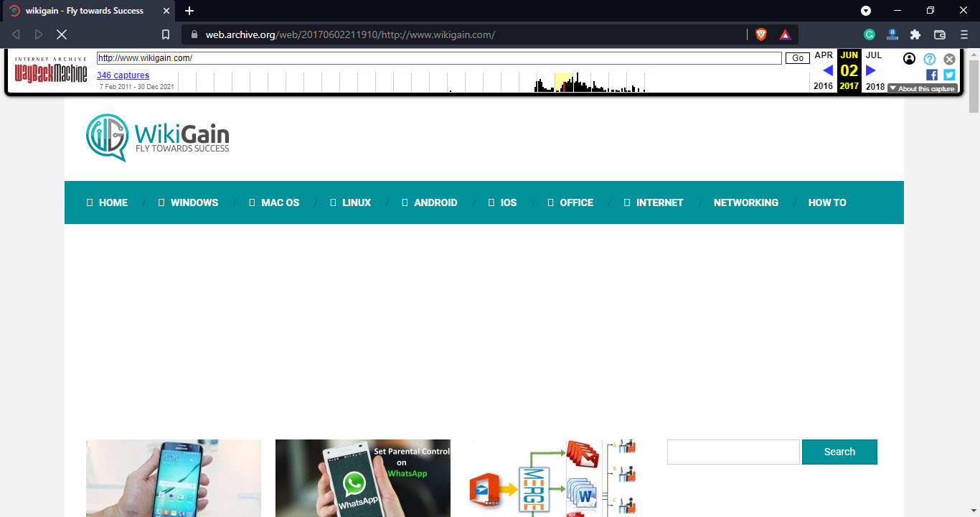980x517 pixels.
Task: Click the browser address bar URL
Action: [x=350, y=34]
